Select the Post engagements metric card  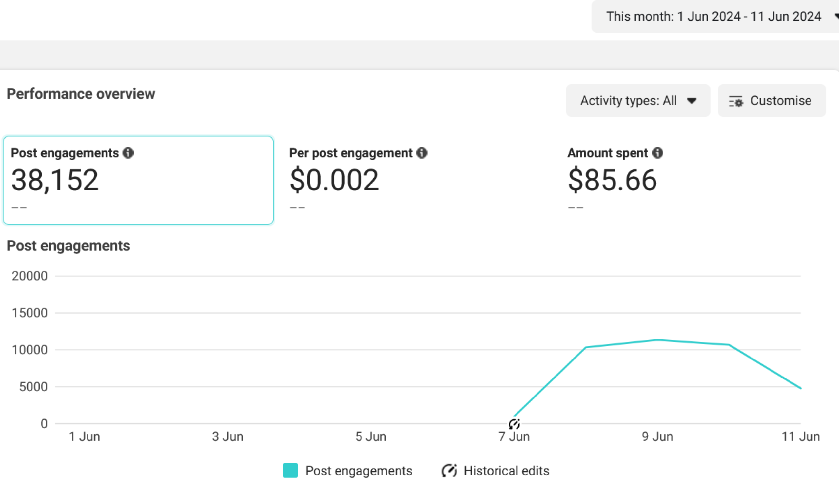138,180
